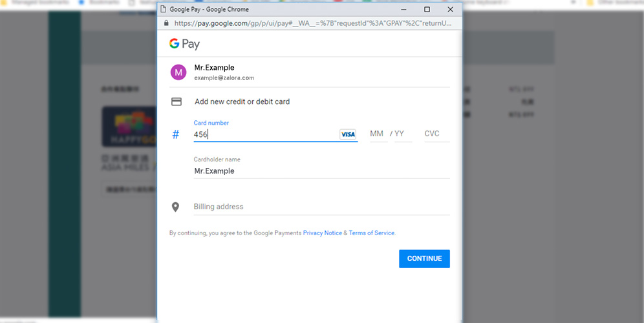
Task: Maximize the Google Pay window
Action: tap(427, 10)
